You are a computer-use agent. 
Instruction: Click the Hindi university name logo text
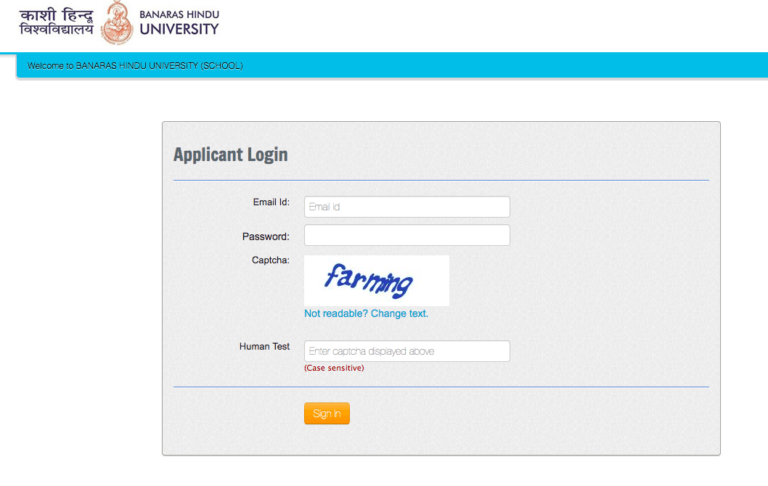click(x=56, y=23)
